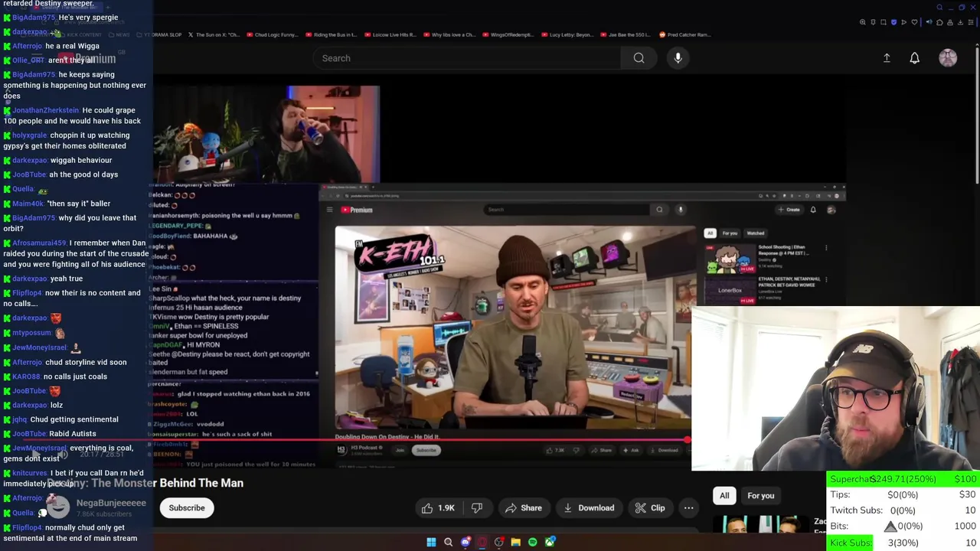Switch to 'Riding the Bus in t...' tab
The width and height of the screenshot is (980, 551).
point(330,34)
